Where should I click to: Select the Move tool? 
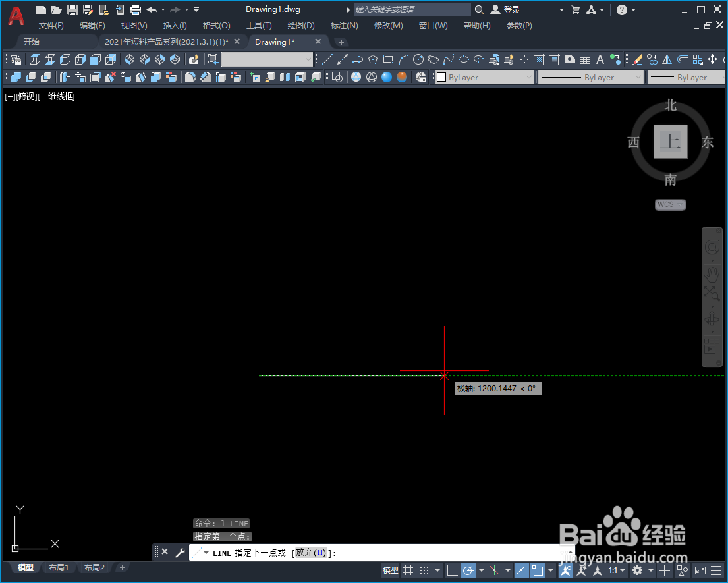click(x=713, y=59)
